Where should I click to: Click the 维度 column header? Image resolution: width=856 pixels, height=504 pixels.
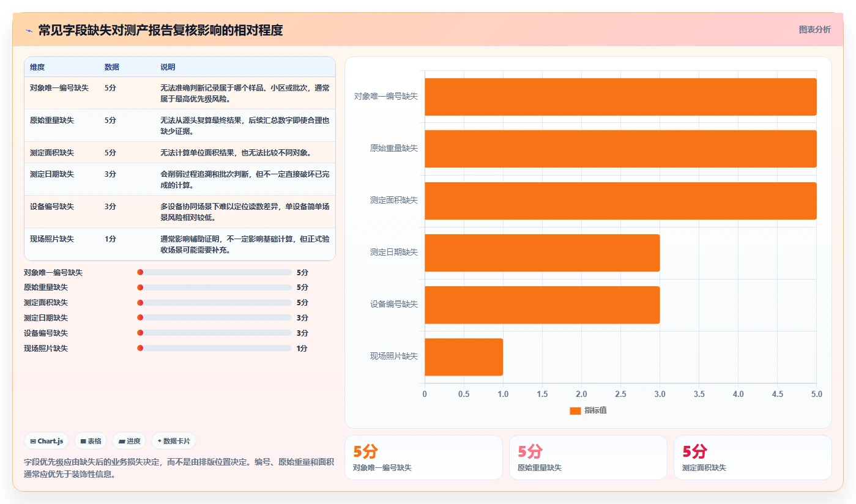[x=37, y=67]
